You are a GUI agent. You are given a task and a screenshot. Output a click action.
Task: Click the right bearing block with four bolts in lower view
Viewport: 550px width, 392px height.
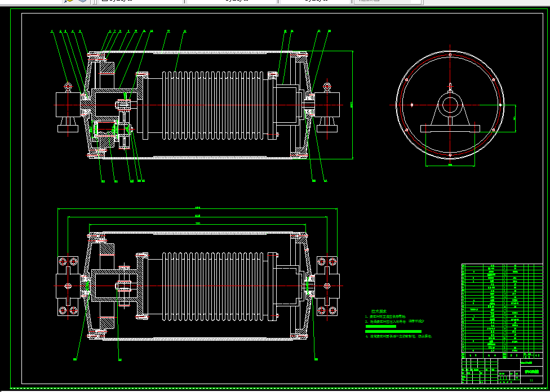point(327,286)
